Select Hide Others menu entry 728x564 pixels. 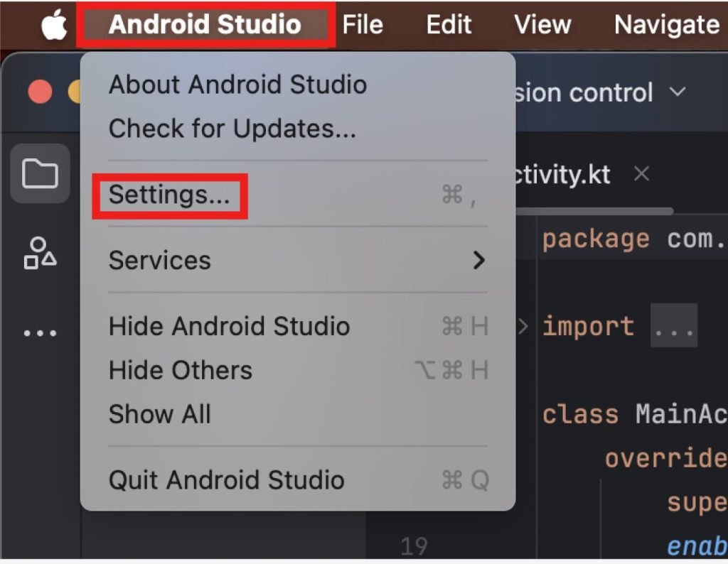click(180, 370)
